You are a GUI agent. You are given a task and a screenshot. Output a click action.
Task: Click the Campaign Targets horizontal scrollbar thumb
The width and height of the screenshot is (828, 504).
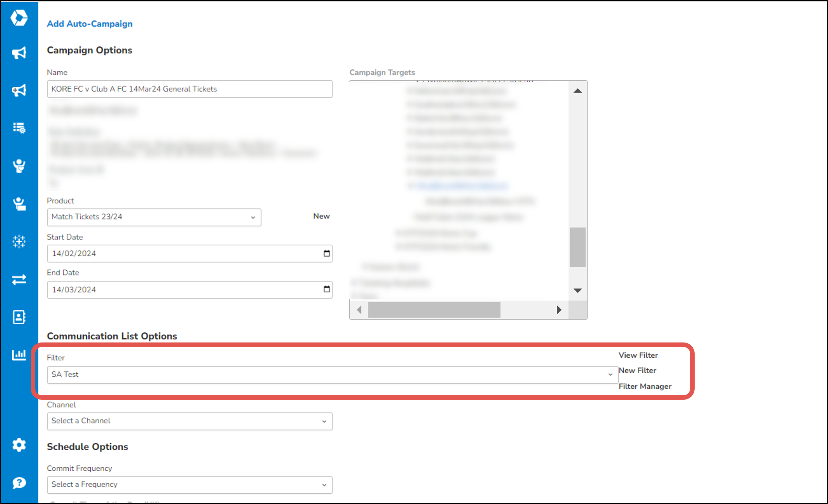coord(434,309)
